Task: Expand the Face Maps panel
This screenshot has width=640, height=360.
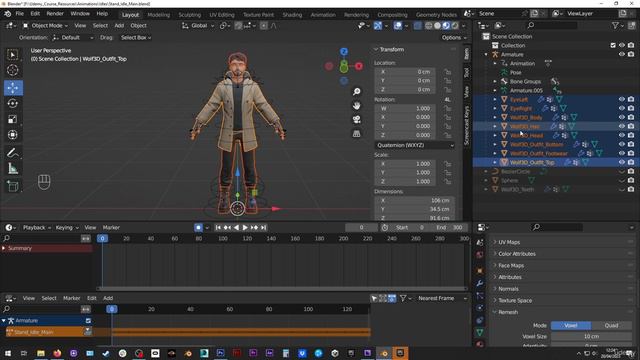Action: (x=511, y=265)
